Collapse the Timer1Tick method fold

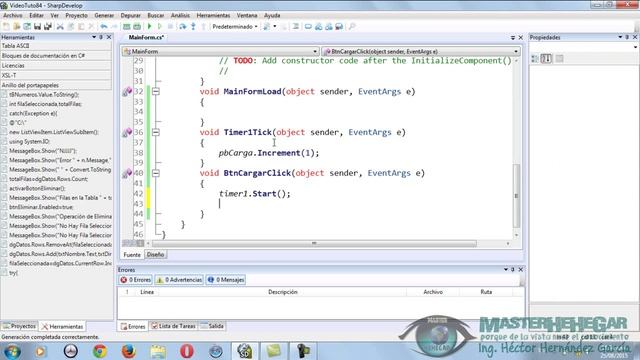pyautogui.click(x=156, y=132)
